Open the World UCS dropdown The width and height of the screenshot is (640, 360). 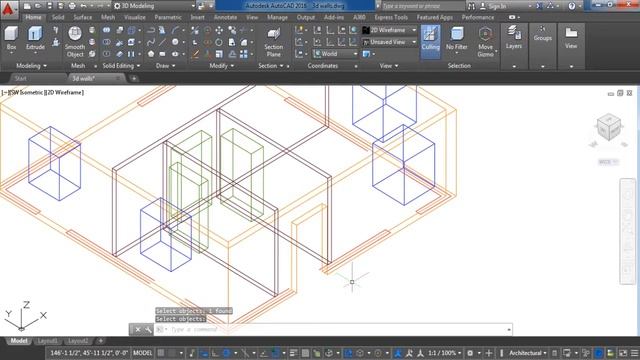(x=335, y=54)
